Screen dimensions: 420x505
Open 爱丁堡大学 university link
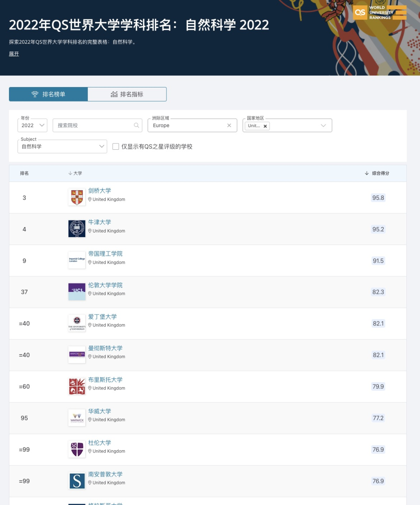(102, 316)
